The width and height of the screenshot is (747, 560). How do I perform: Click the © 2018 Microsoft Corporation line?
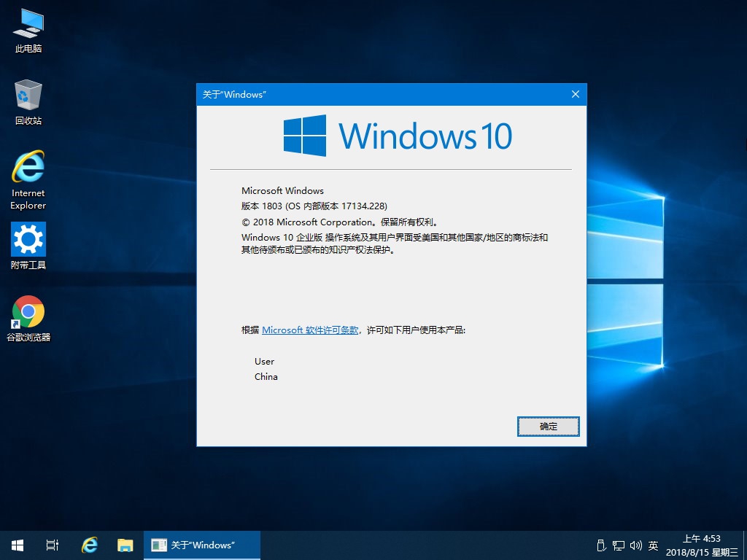[340, 222]
